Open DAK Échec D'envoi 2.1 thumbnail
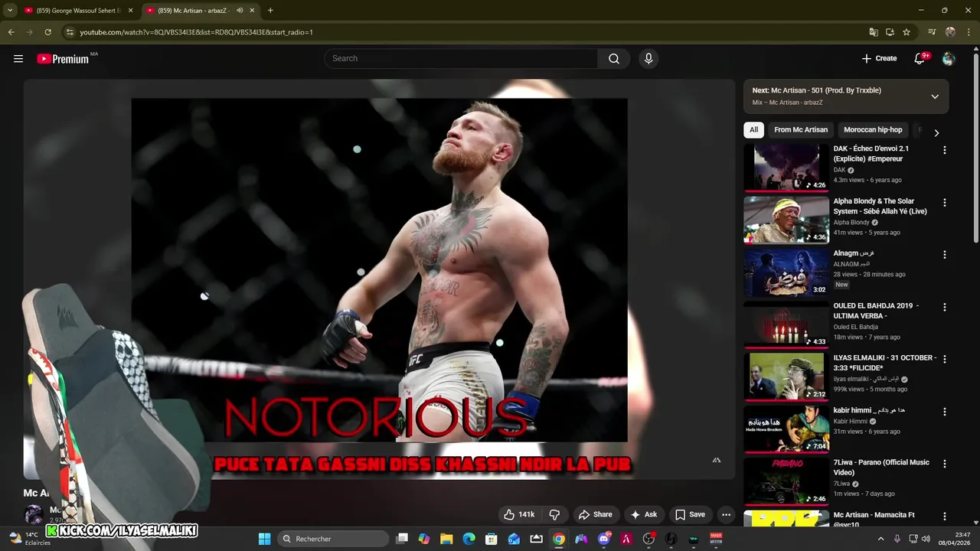 click(x=786, y=168)
